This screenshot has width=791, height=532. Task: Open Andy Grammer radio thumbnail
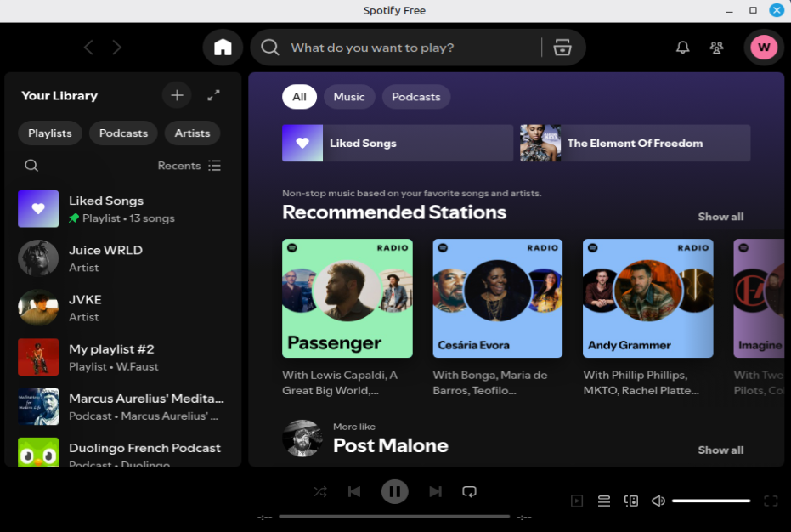pos(647,298)
